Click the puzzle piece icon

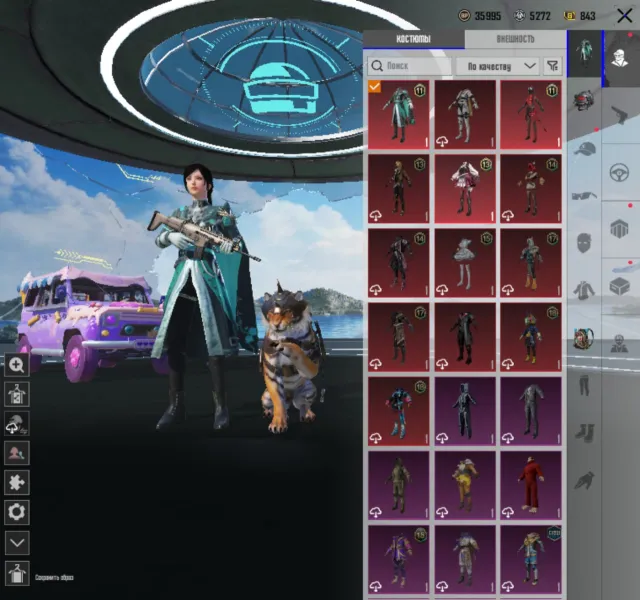coord(17,482)
